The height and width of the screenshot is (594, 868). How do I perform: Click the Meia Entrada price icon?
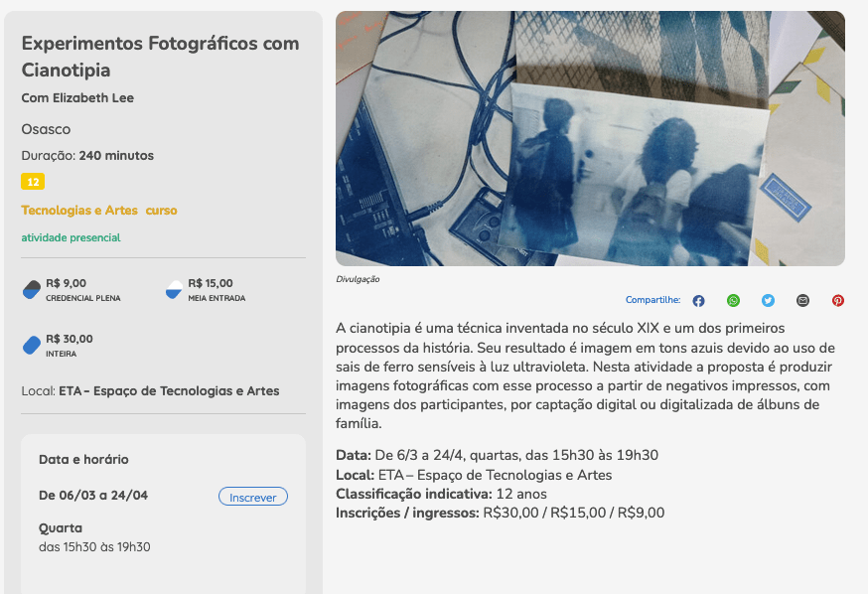point(174,289)
